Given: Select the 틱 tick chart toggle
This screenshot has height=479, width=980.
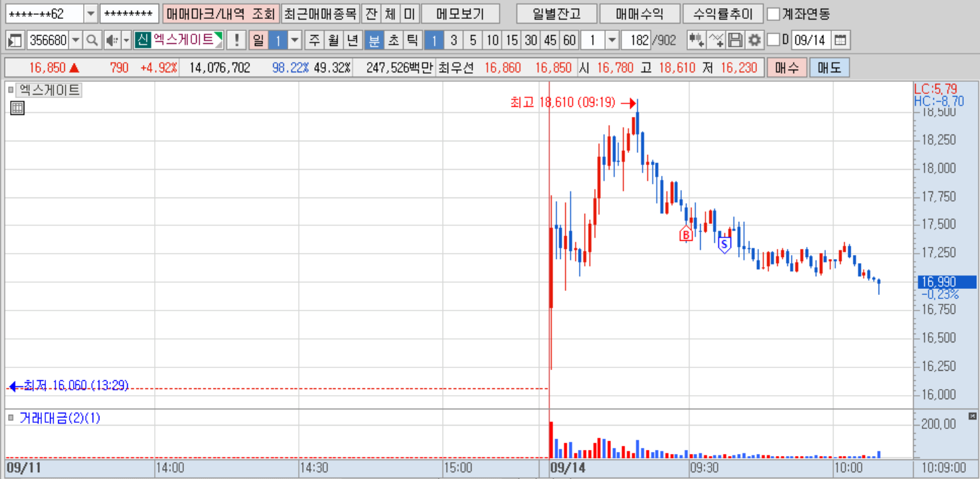Looking at the screenshot, I should tap(412, 41).
